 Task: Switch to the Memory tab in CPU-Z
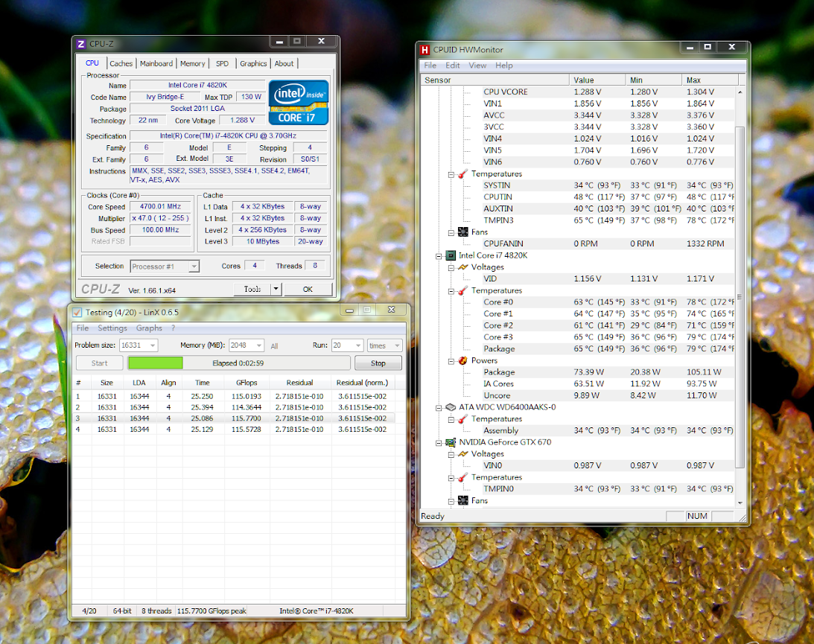point(193,63)
